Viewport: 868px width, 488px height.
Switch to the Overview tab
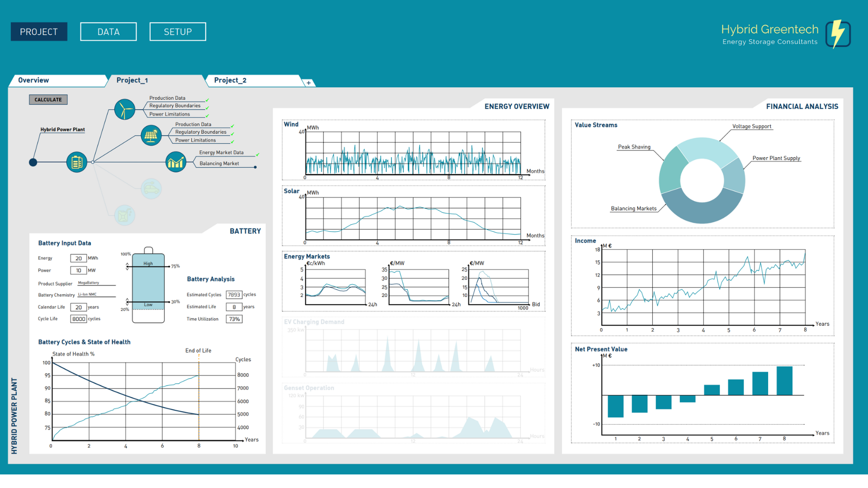click(33, 80)
